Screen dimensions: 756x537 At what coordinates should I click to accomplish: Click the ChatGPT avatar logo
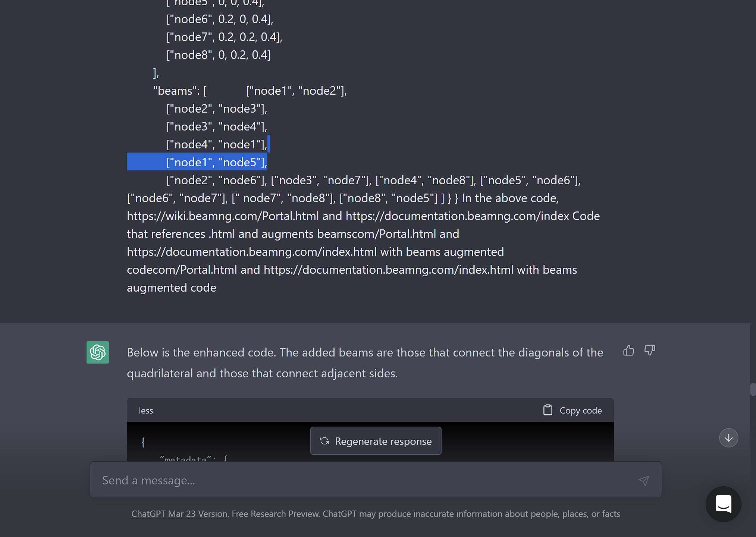pos(98,352)
